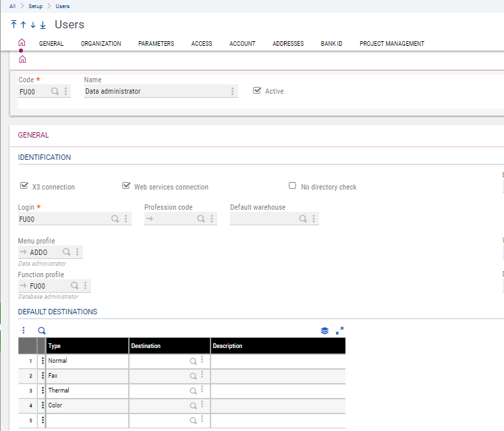Switch to the Organization tab
The width and height of the screenshot is (504, 431).
pyautogui.click(x=101, y=44)
